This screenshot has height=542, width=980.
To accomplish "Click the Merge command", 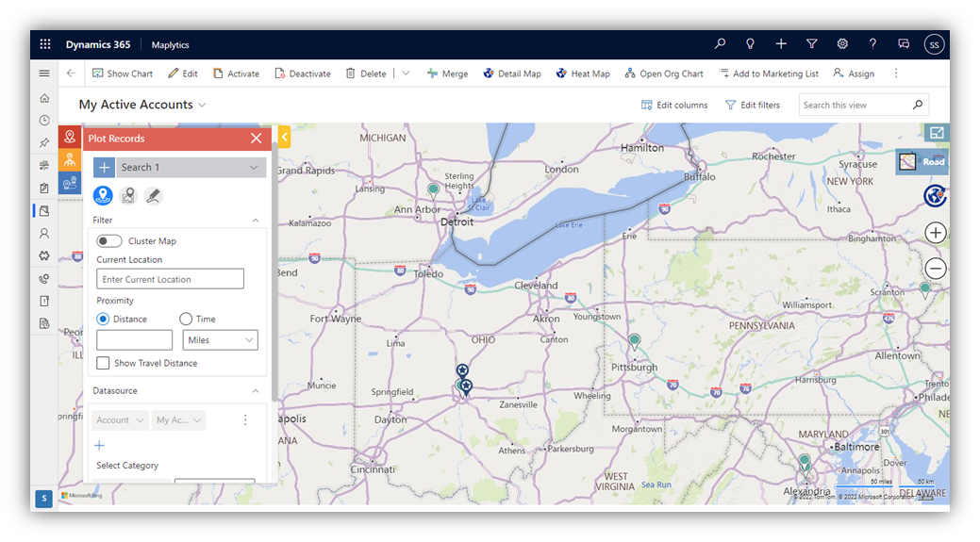I will [x=447, y=74].
